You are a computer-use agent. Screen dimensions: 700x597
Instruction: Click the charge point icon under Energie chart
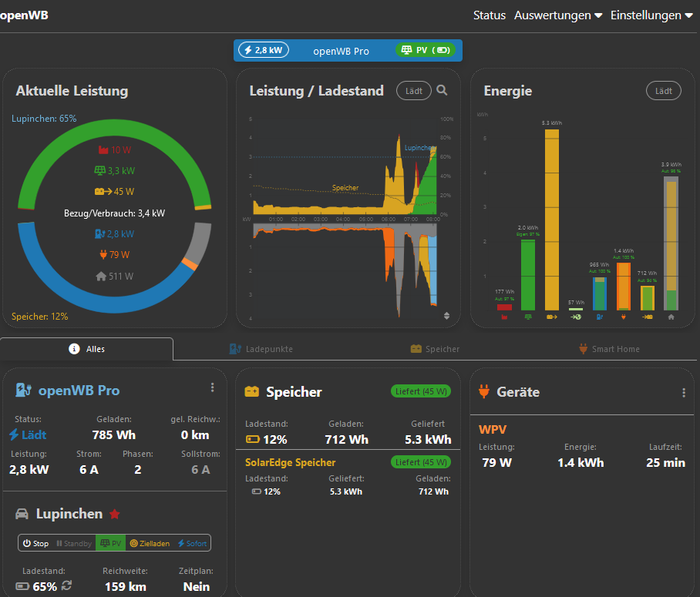600,317
